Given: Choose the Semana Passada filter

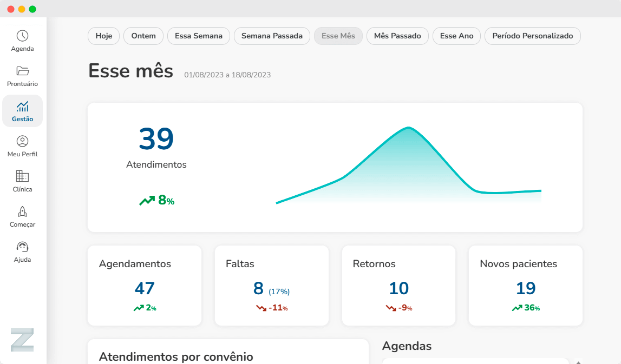Looking at the screenshot, I should [x=272, y=36].
